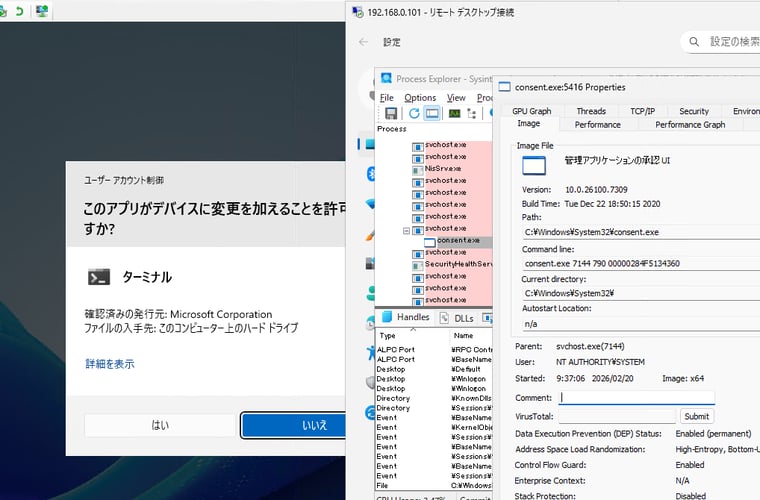Click the Save icon in Process Explorer toolbar

(391, 113)
